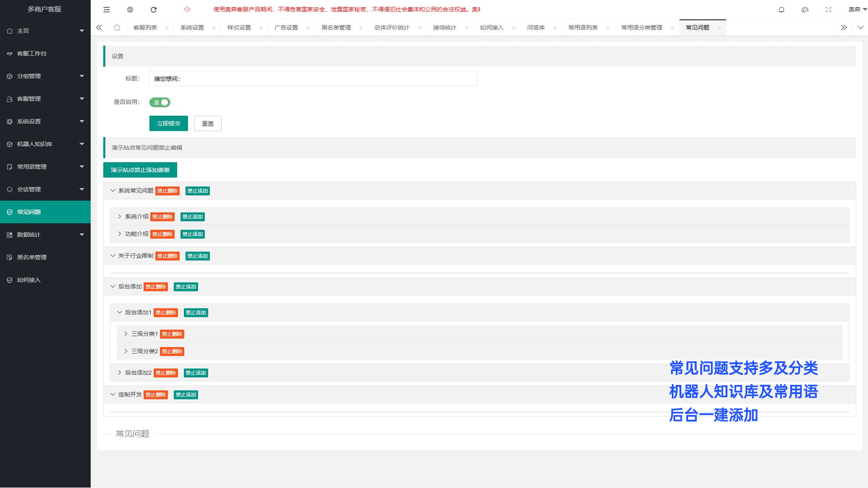The image size is (868, 488).
Task: Click the home tab icon
Action: [117, 28]
